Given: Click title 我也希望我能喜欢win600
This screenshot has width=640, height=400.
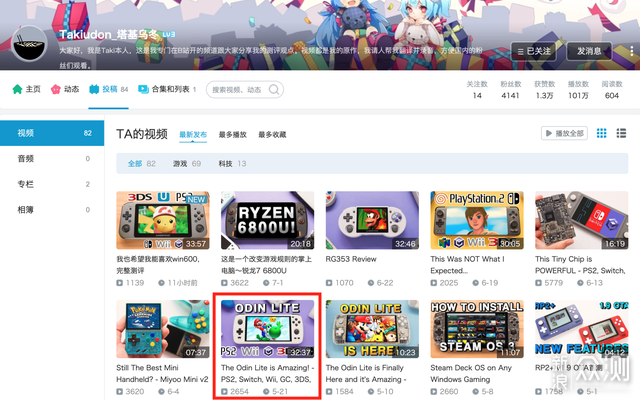Looking at the screenshot, I should [x=158, y=264].
